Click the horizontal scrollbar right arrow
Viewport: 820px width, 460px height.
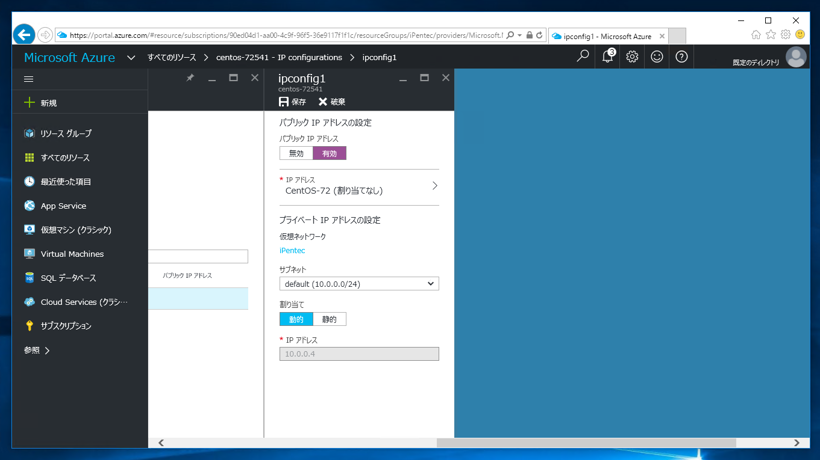[x=796, y=443]
